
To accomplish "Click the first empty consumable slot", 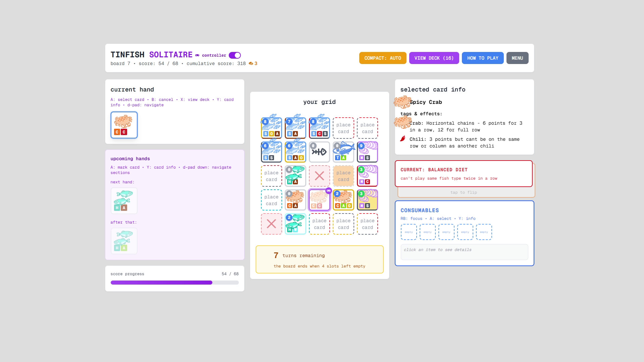I will 409,232.
